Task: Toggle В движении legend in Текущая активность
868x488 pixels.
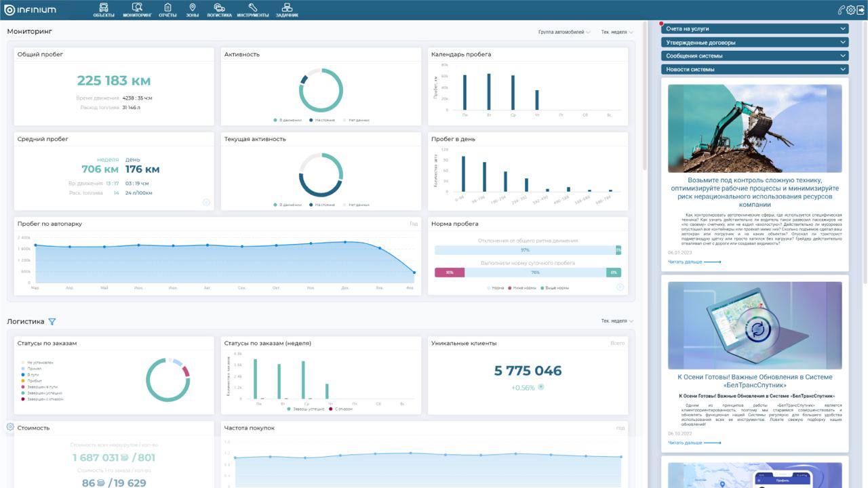Action: 288,205
